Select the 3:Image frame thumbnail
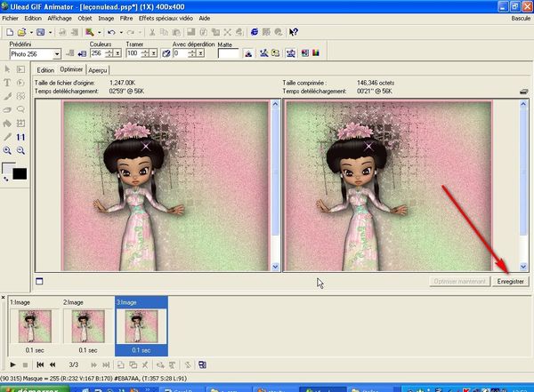This screenshot has width=534, height=392. [x=142, y=326]
